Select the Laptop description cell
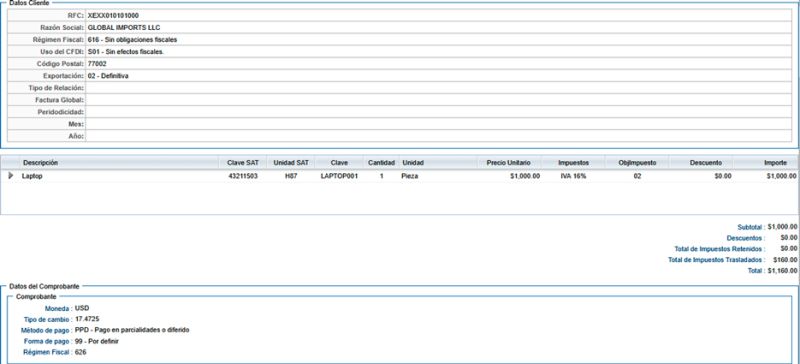Viewport: 800px width, 364px height. pyautogui.click(x=32, y=176)
